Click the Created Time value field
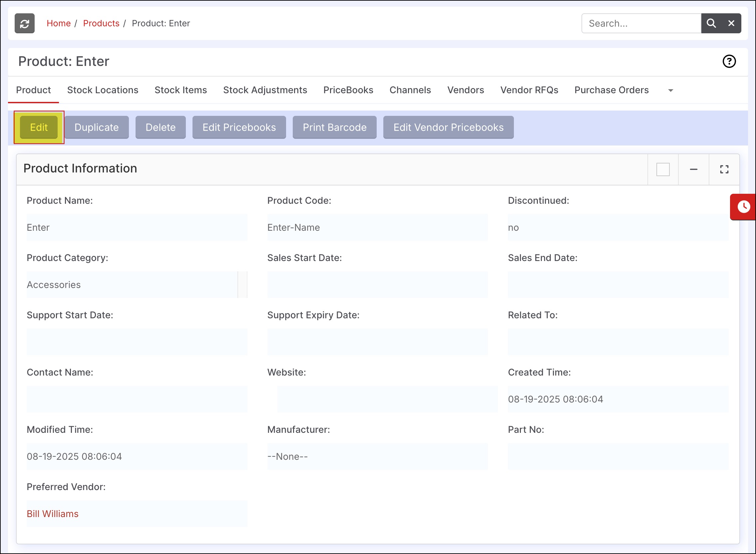 pyautogui.click(x=618, y=399)
